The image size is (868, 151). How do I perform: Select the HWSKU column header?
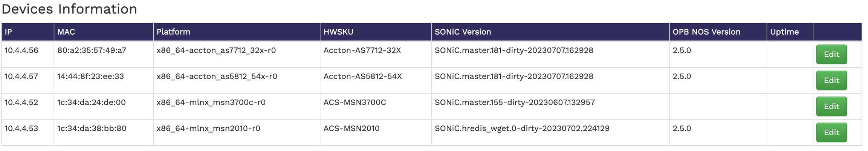point(338,32)
